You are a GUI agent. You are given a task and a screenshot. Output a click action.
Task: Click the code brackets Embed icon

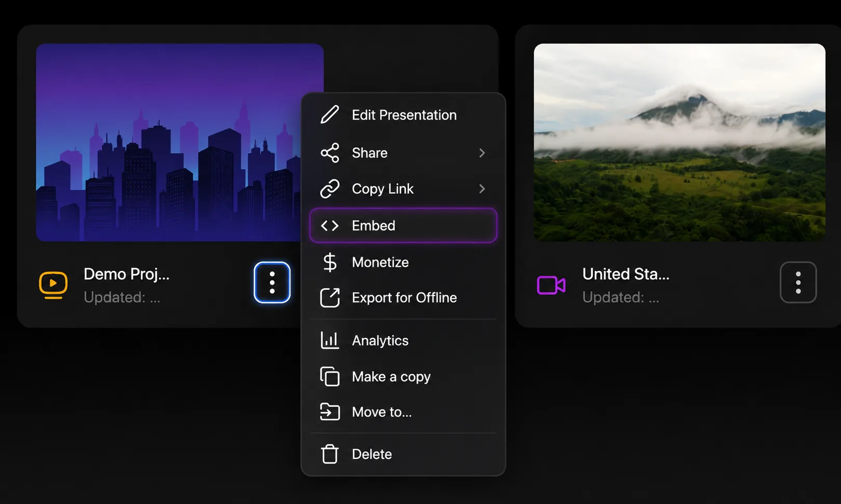(x=330, y=225)
